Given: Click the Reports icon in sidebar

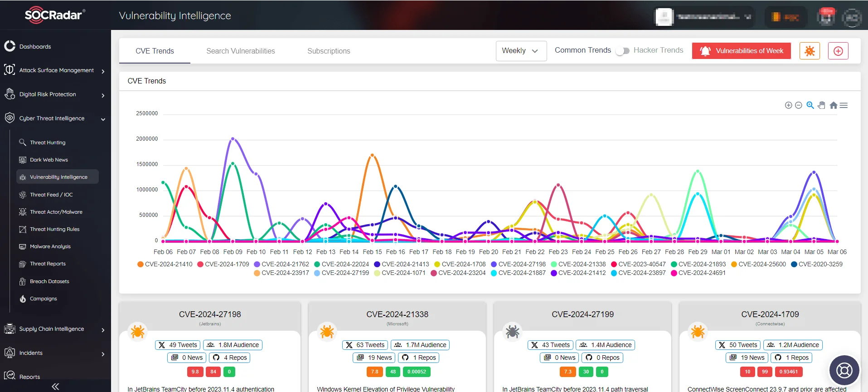Looking at the screenshot, I should click(x=10, y=376).
